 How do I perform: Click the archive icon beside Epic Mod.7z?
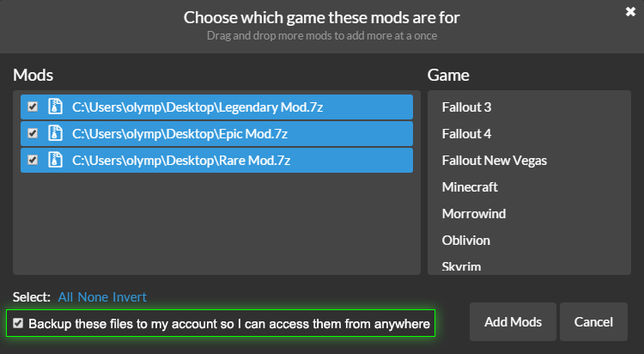pyautogui.click(x=56, y=133)
